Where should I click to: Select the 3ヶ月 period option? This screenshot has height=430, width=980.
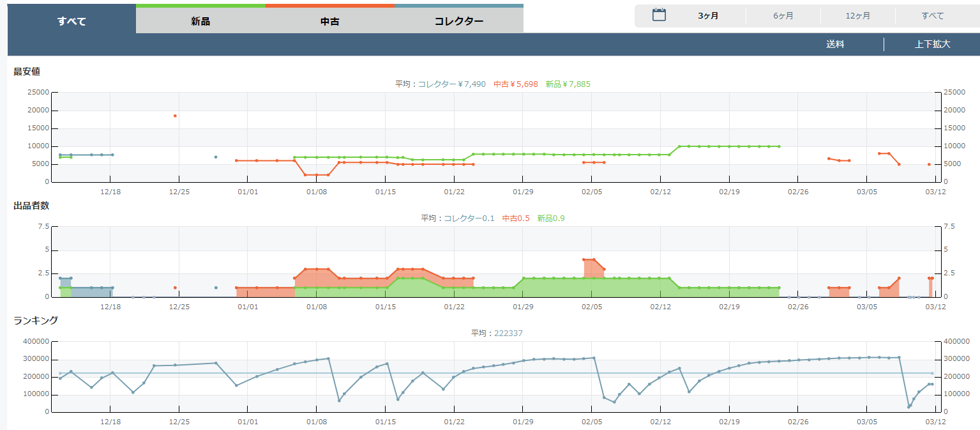708,16
